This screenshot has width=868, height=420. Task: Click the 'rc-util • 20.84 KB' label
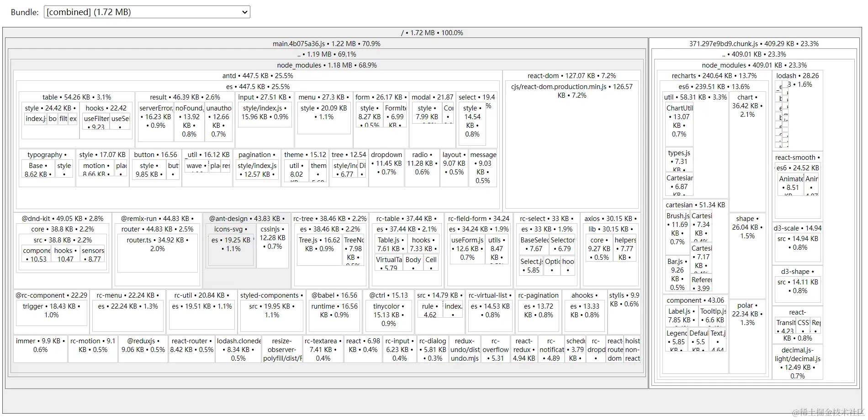point(201,295)
